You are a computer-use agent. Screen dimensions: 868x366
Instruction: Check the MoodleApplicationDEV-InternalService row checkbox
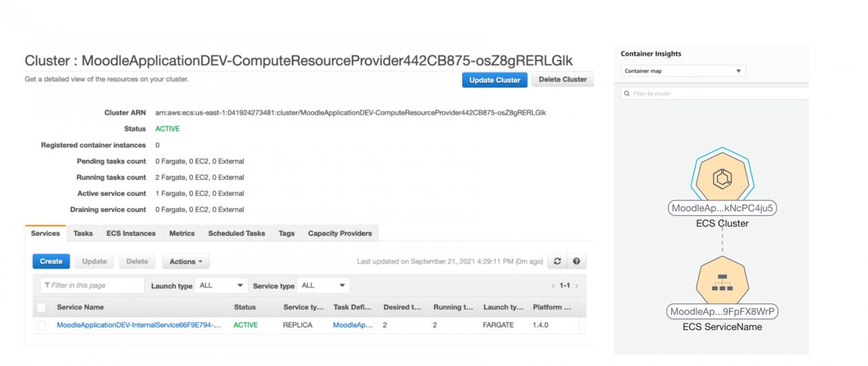pyautogui.click(x=41, y=325)
